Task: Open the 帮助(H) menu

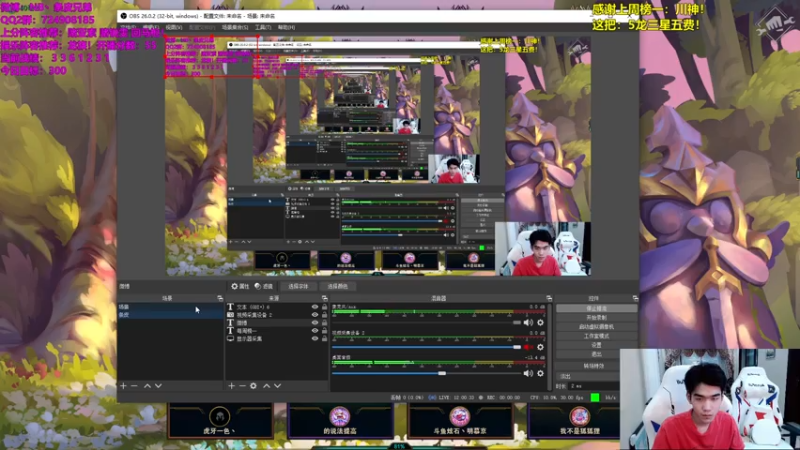Action: (286, 27)
